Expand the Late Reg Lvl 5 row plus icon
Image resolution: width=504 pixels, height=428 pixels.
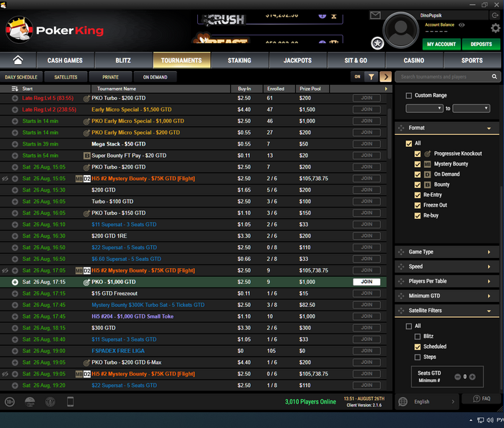pyautogui.click(x=15, y=98)
